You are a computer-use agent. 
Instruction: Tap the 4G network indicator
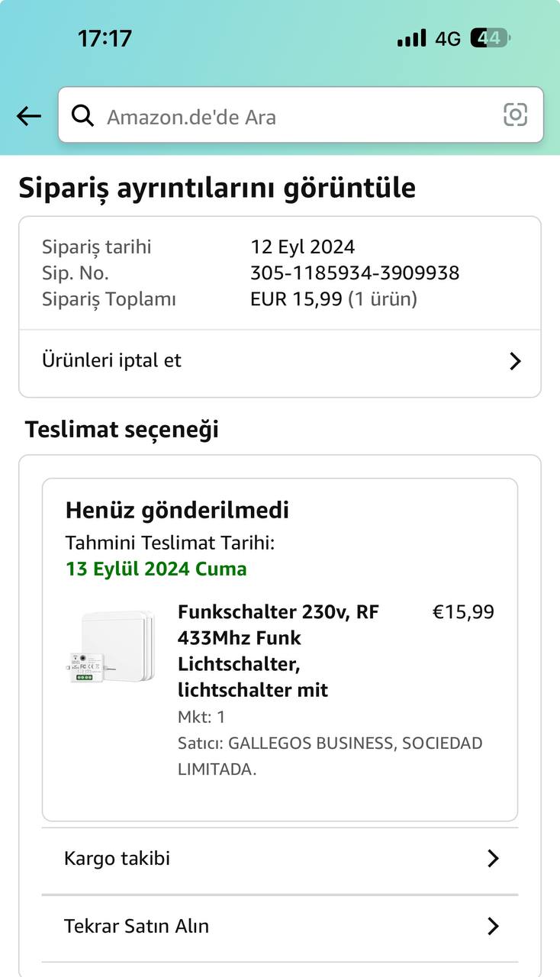448,39
